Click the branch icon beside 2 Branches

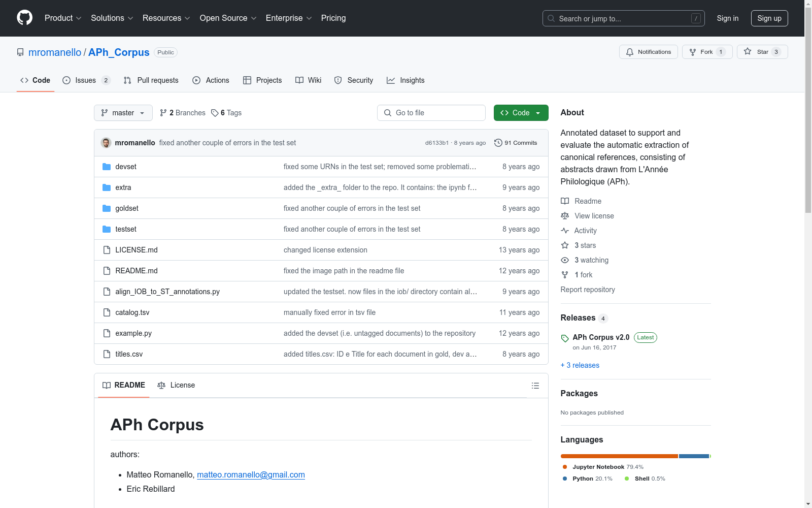[163, 113]
